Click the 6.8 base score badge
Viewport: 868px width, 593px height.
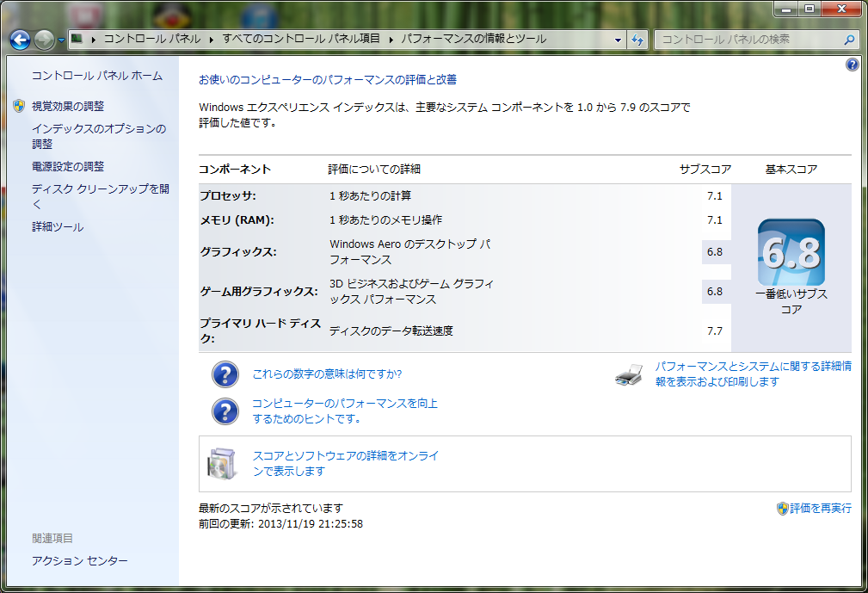point(791,252)
